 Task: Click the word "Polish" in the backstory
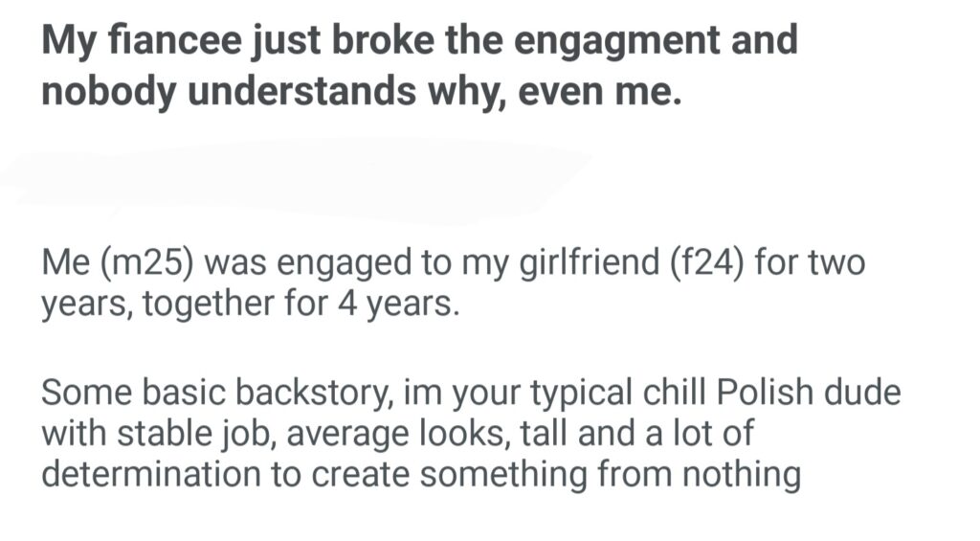pyautogui.click(x=767, y=394)
